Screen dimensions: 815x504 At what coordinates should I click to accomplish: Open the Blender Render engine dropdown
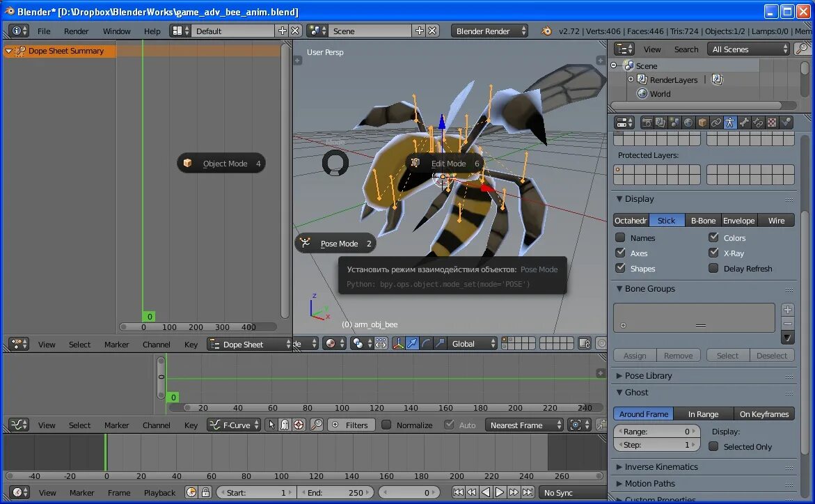[489, 31]
